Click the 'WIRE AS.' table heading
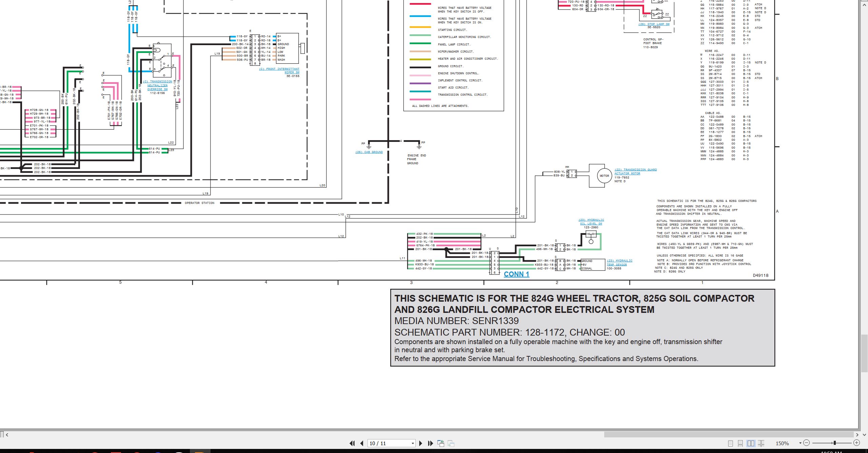This screenshot has width=868, height=453. (x=712, y=51)
